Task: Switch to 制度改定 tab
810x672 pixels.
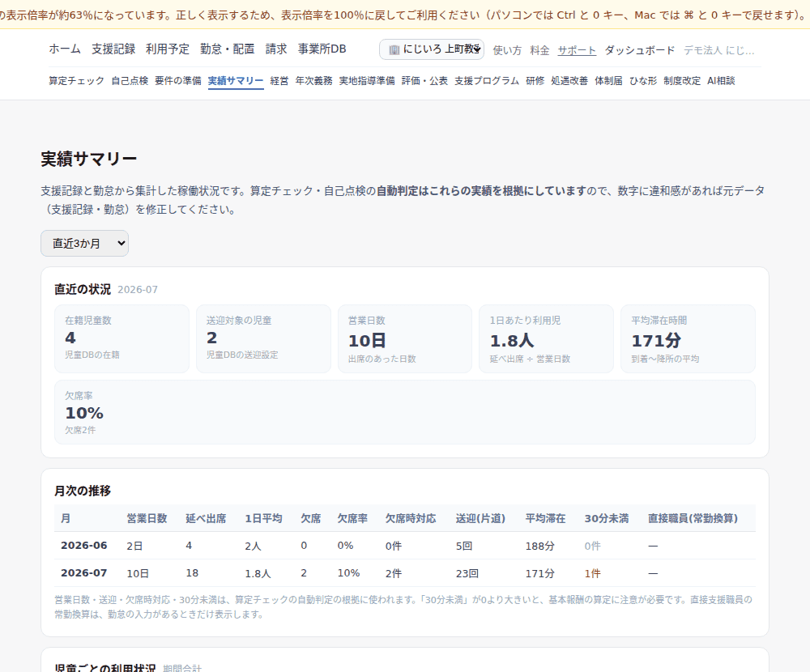Action: 682,81
